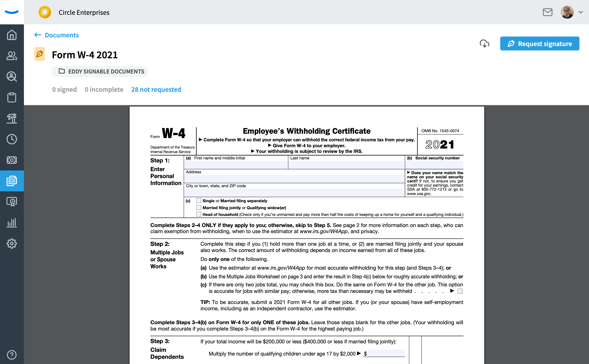
Task: Click the palm tree time-off icon
Action: [x=12, y=118]
